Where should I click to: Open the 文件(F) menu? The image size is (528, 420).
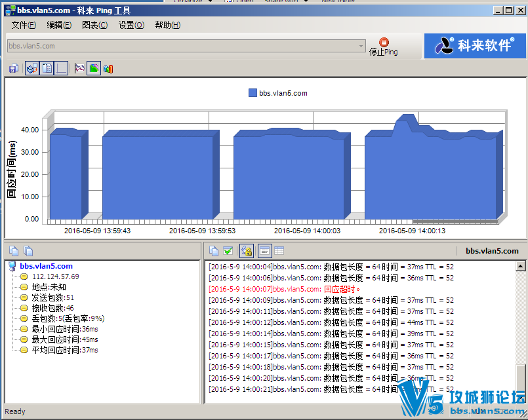tap(24, 25)
